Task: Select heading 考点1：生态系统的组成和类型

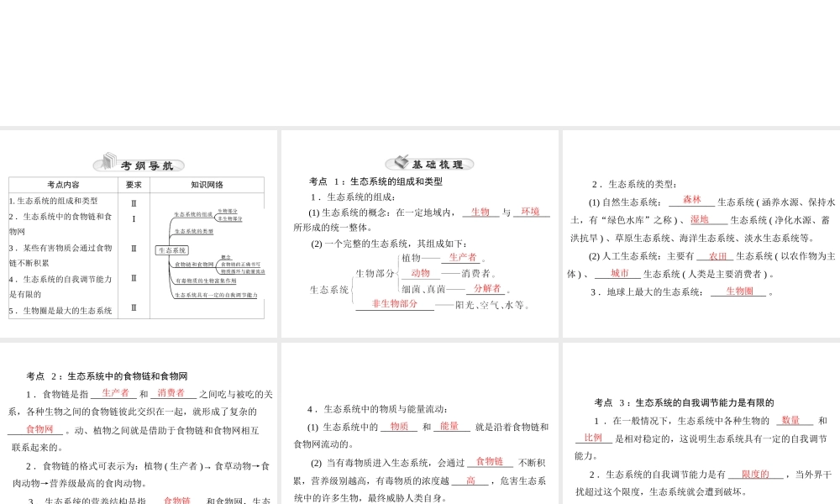Action: (375, 181)
